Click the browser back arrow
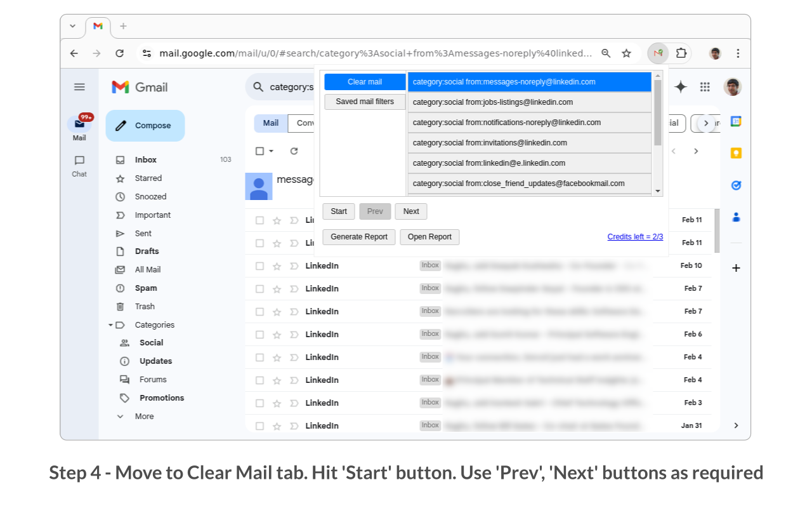The height and width of the screenshot is (508, 812). (x=74, y=53)
